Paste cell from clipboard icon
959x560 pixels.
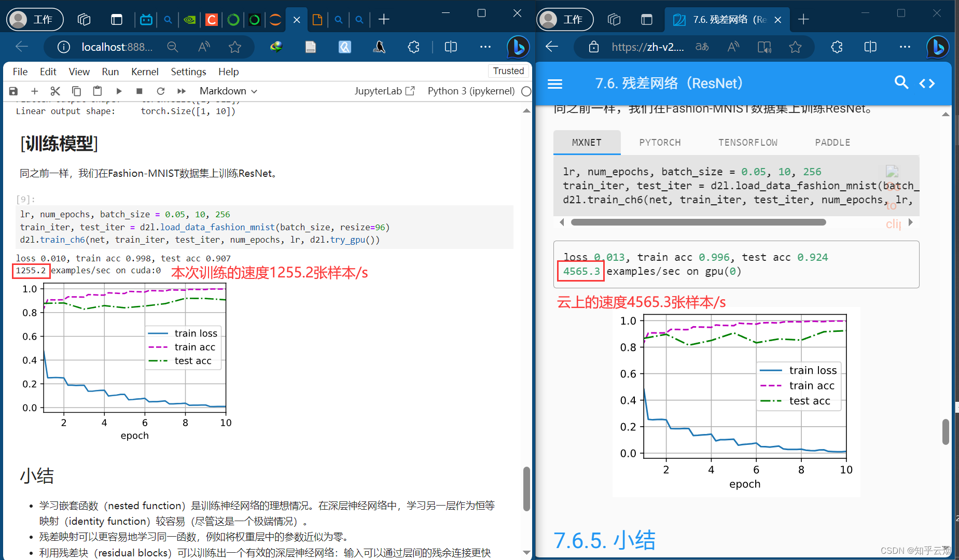tap(97, 91)
